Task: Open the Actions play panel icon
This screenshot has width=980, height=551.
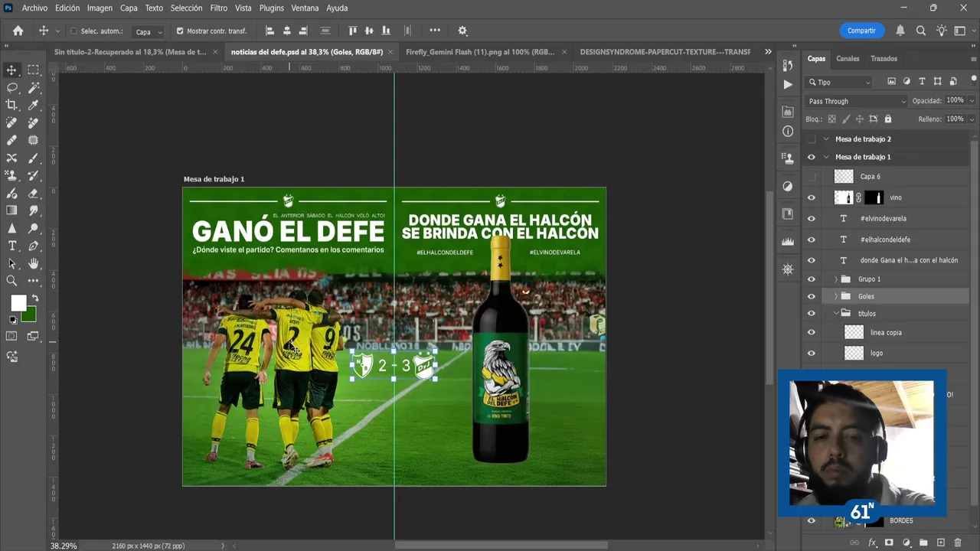Action: pos(788,84)
